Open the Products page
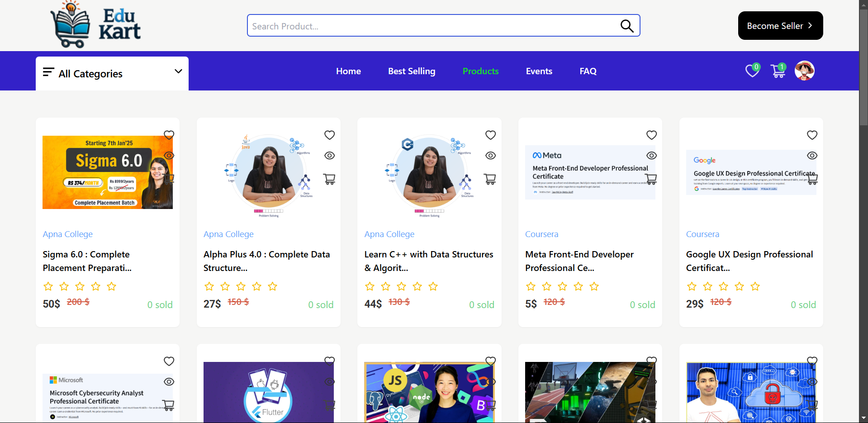868x423 pixels. [x=480, y=71]
